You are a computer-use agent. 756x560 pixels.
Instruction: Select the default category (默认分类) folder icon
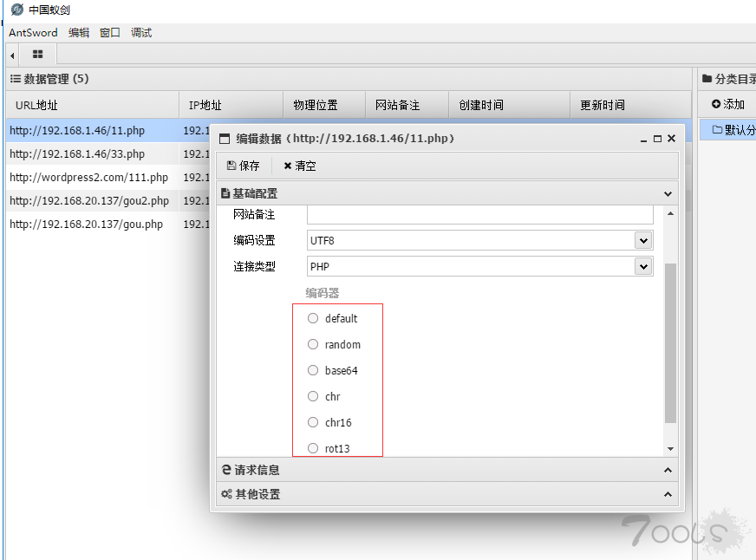[x=717, y=130]
